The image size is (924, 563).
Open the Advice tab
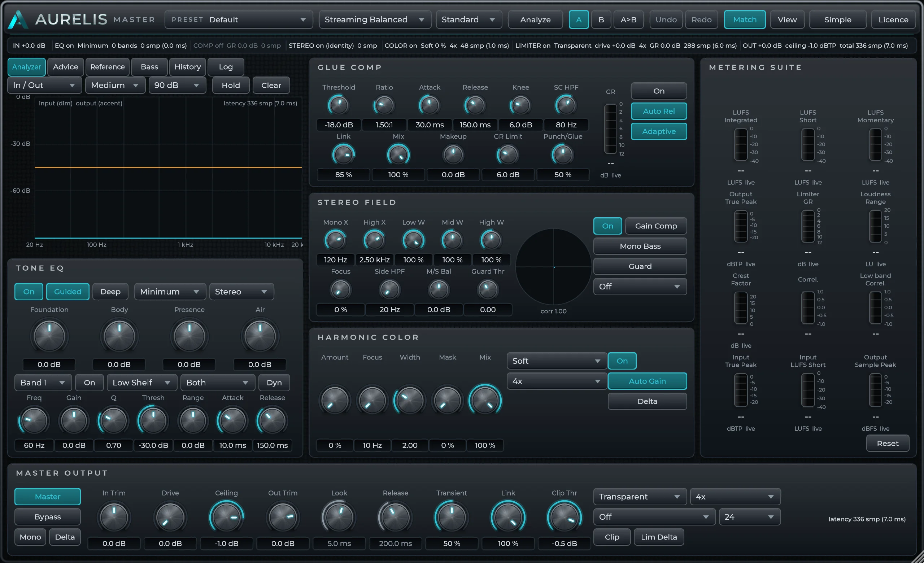pos(66,67)
